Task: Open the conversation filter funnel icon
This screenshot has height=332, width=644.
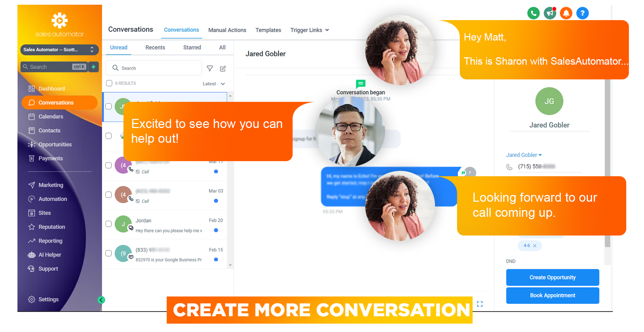Action: pos(210,68)
